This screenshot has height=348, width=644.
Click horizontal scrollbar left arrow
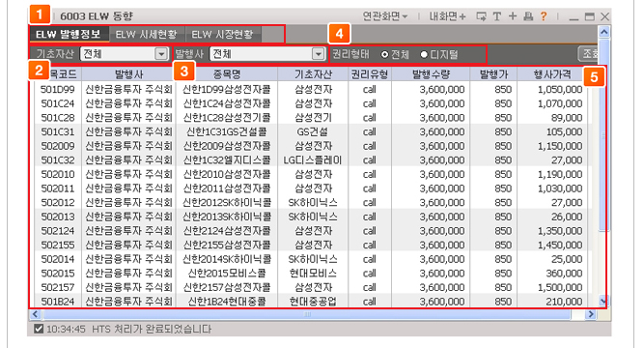tap(35, 314)
